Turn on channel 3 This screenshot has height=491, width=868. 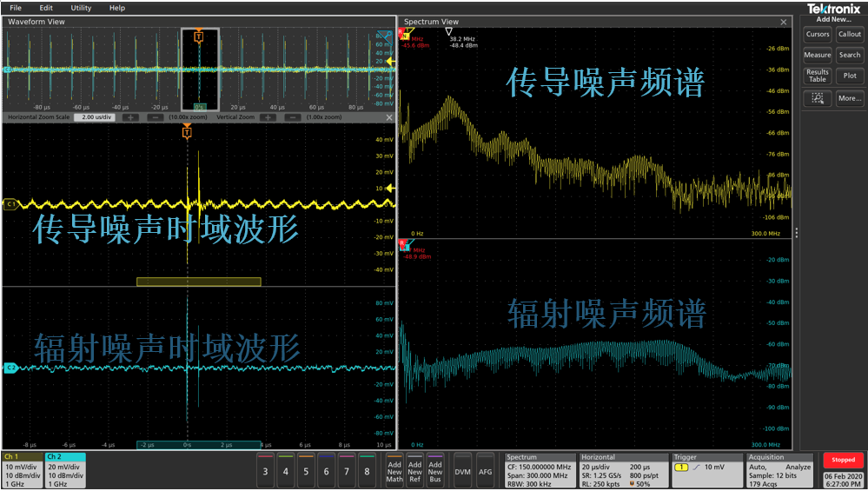point(264,470)
